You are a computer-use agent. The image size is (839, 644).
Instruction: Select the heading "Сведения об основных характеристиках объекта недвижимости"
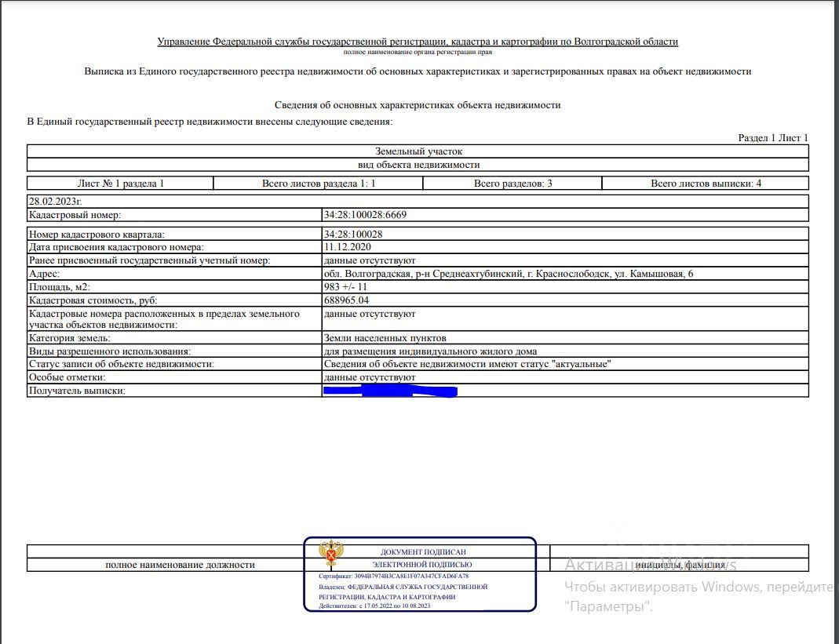click(x=418, y=105)
